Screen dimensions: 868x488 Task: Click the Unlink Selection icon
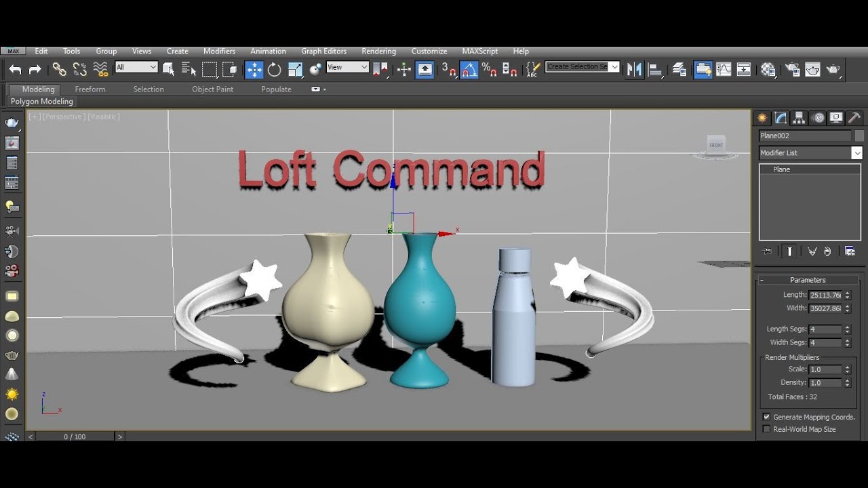[80, 69]
